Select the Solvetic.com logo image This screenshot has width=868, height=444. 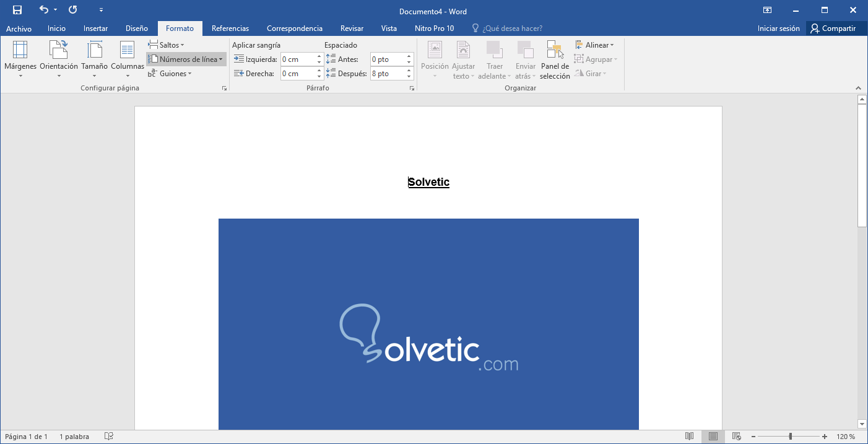coord(428,324)
